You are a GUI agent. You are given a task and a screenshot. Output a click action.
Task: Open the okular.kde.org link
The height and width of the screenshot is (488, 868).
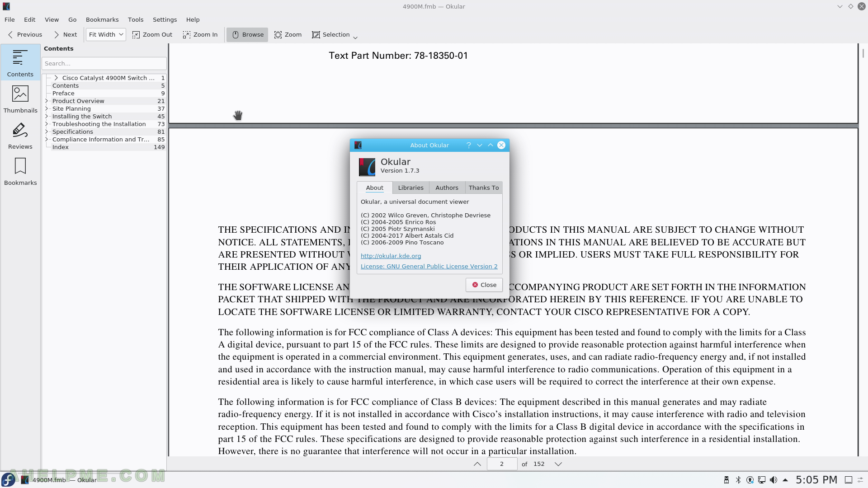391,256
